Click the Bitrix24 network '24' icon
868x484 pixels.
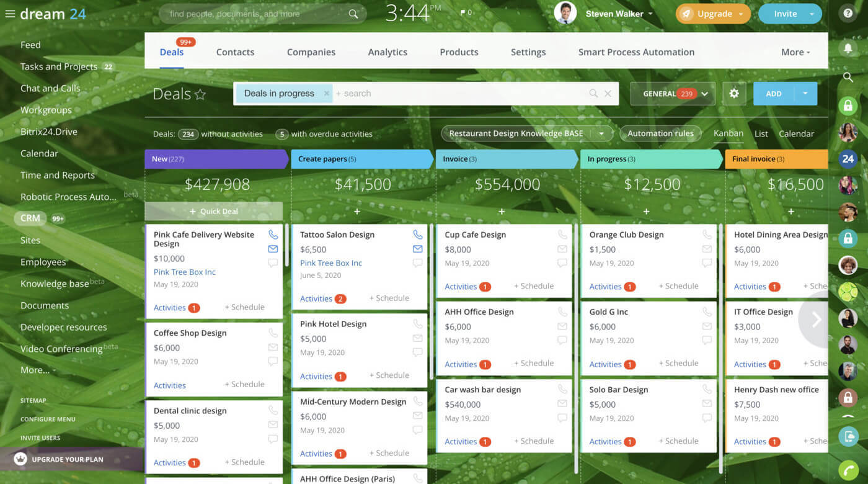(x=848, y=159)
